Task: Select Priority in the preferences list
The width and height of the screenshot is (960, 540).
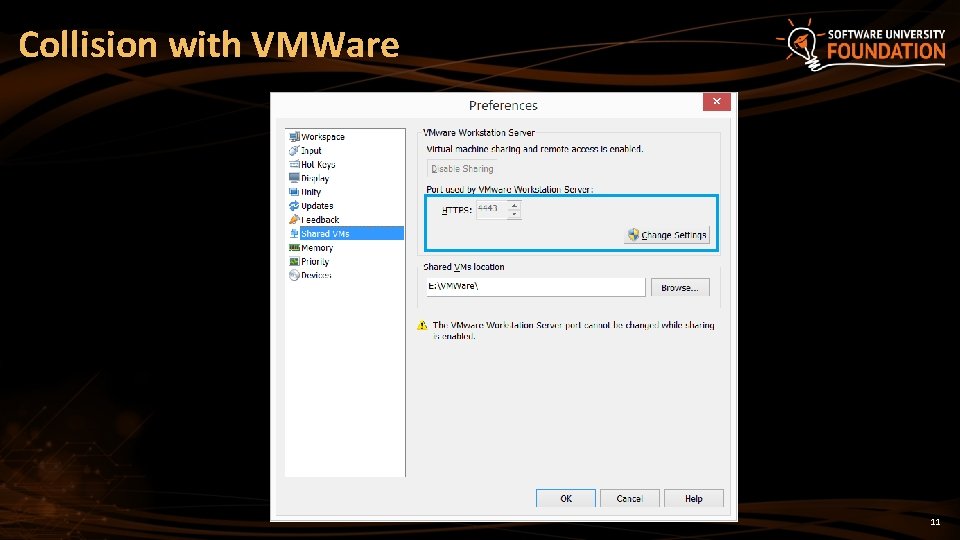Action: point(315,261)
